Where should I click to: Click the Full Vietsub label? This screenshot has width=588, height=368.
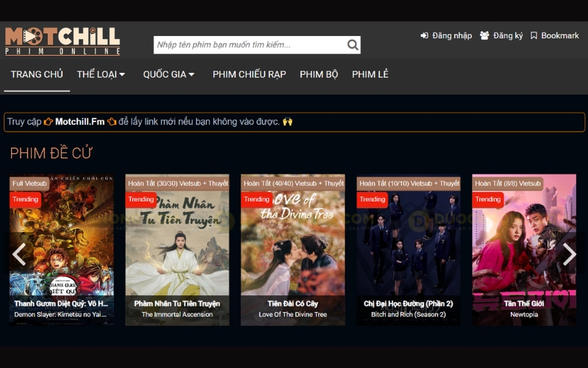29,183
